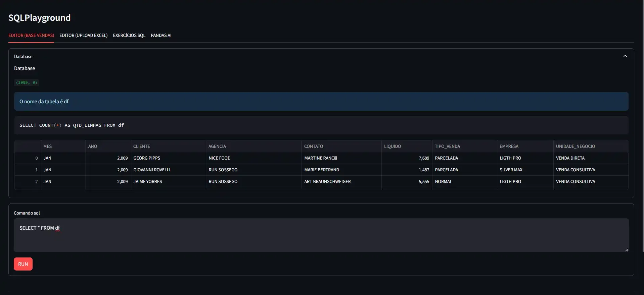Click LIGTH PRO in JAIME YORRES row

point(525,181)
